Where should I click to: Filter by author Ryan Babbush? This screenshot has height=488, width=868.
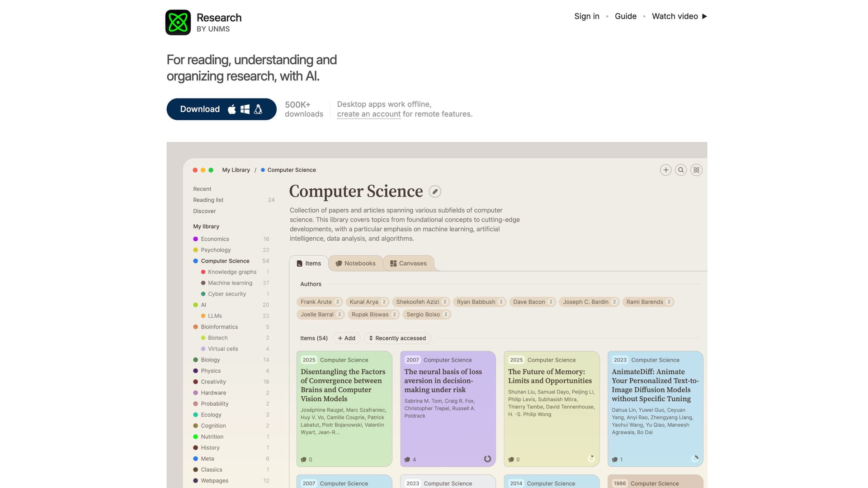point(480,302)
